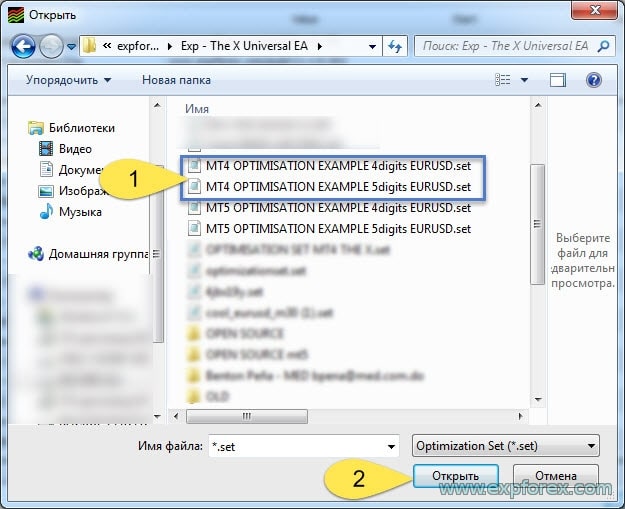Expand the view options dropdown arrow
Viewport: 625px width, 509px height.
pyautogui.click(x=525, y=80)
